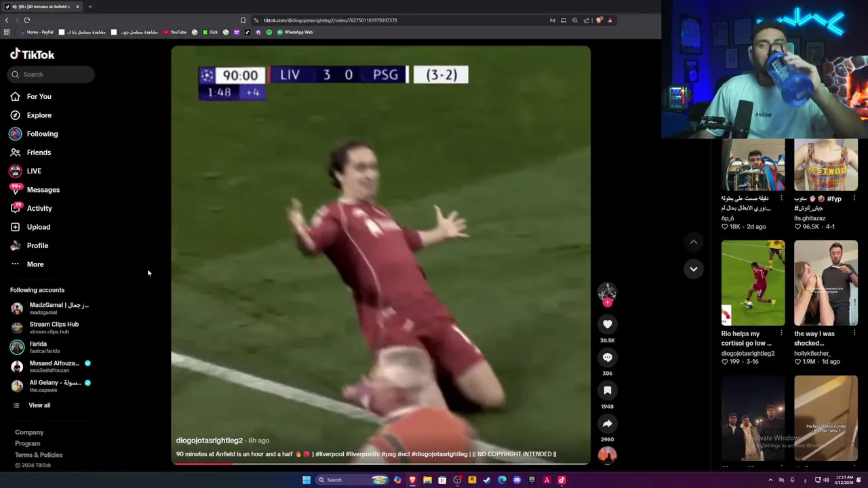Open Steam from the taskbar
This screenshot has width=868, height=488.
487,480
